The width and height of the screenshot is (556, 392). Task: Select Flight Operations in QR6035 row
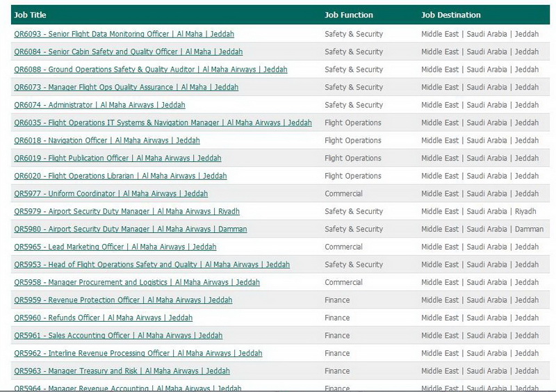click(353, 123)
